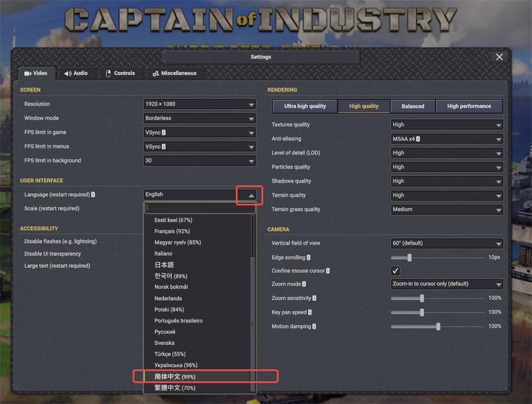The height and width of the screenshot is (404, 532).
Task: Select Magyar nyelv (85%) language
Action: pos(197,243)
